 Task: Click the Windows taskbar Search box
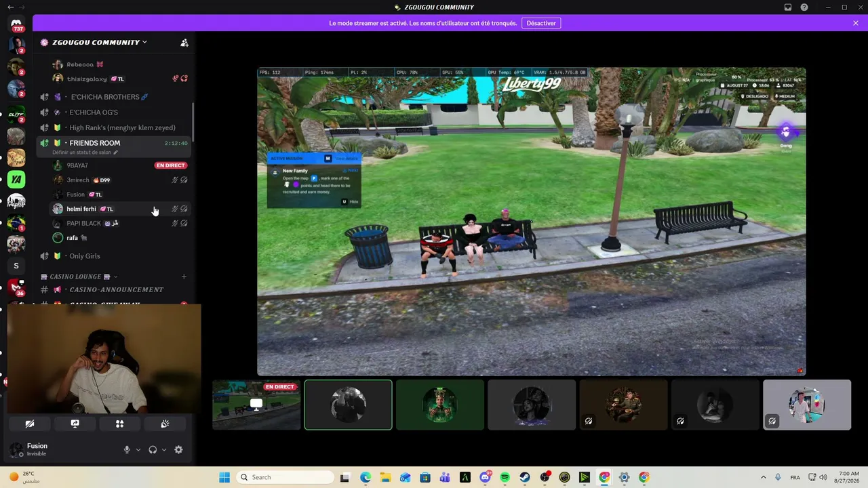click(285, 477)
